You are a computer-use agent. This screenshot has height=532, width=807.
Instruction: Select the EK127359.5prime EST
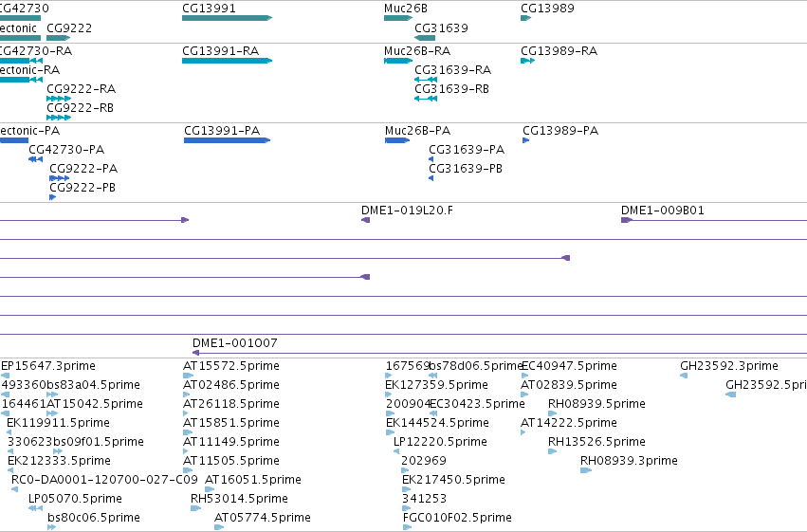437,385
